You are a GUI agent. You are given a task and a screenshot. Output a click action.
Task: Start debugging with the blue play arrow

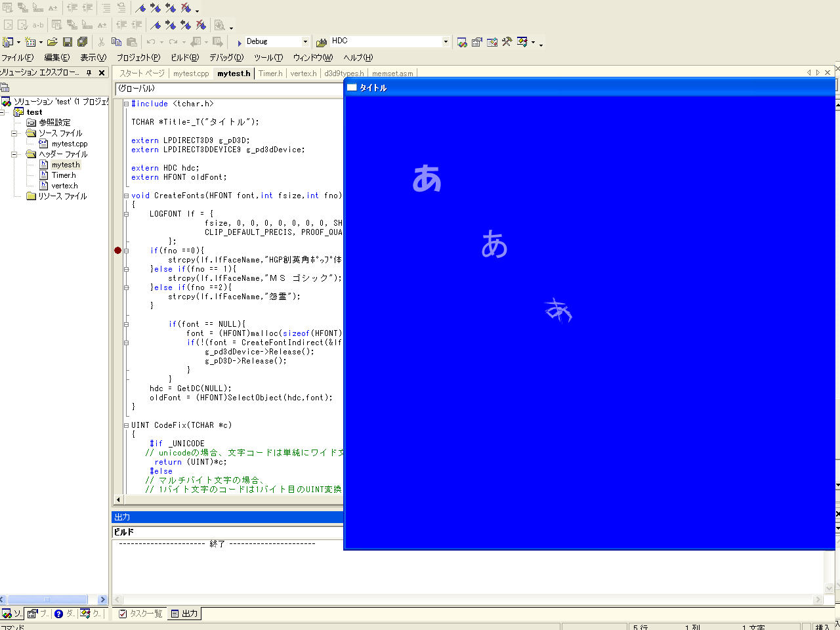point(240,42)
